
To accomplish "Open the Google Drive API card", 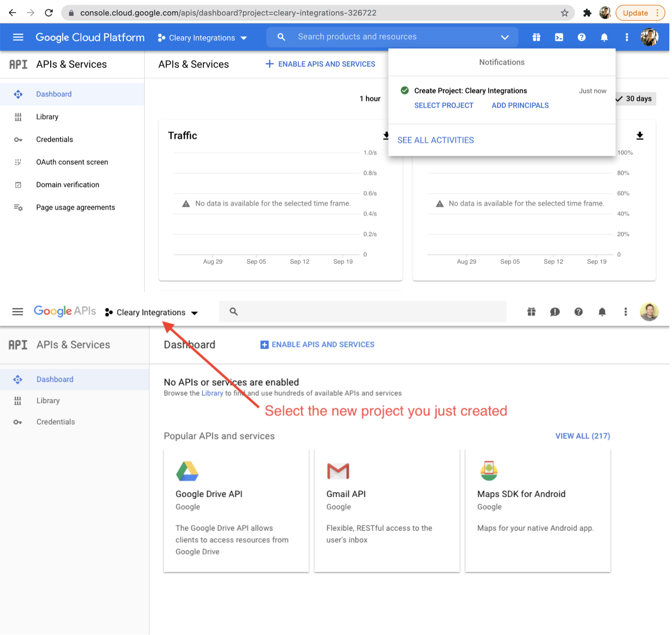I will click(236, 511).
